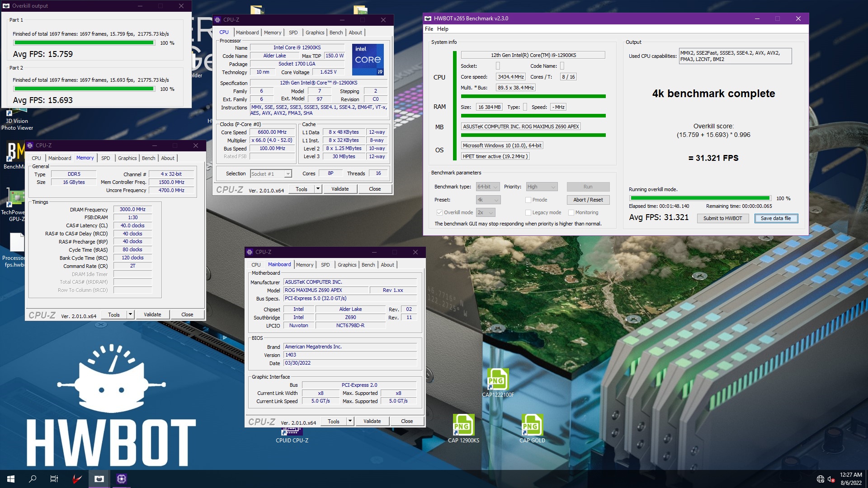868x488 pixels.
Task: Open Windows Search in the taskbar
Action: 33,479
